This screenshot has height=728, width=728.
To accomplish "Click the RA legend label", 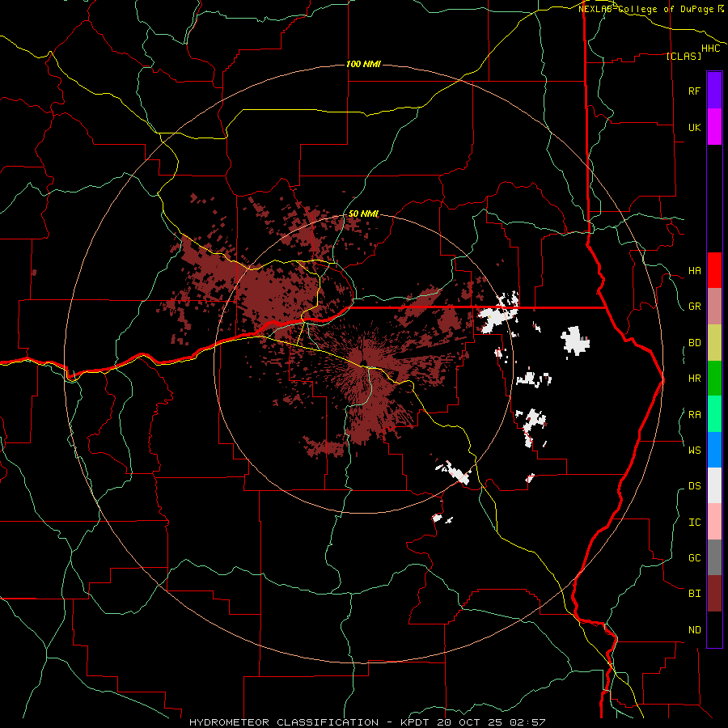I will pyautogui.click(x=694, y=415).
